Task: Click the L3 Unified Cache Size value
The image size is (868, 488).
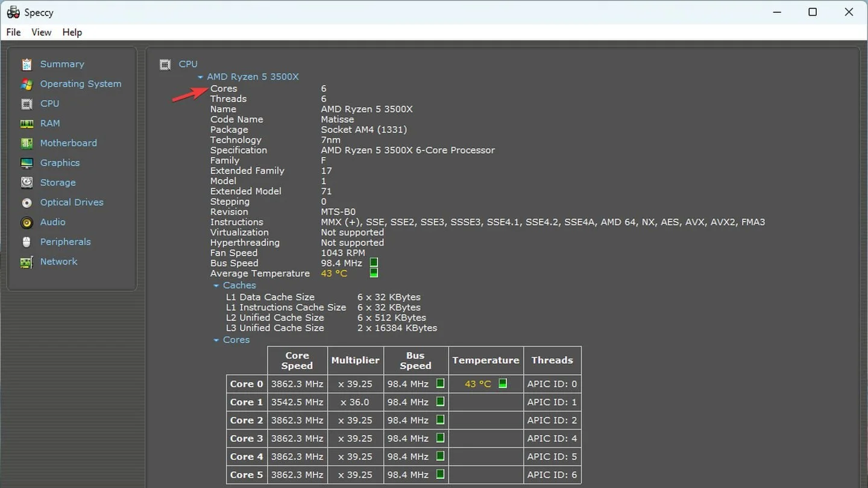Action: pyautogui.click(x=397, y=328)
